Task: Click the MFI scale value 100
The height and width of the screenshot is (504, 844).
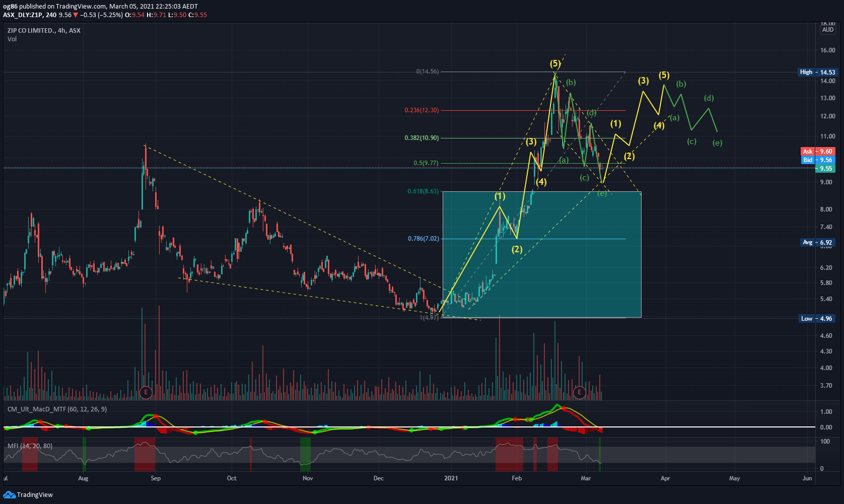Action: coord(825,441)
